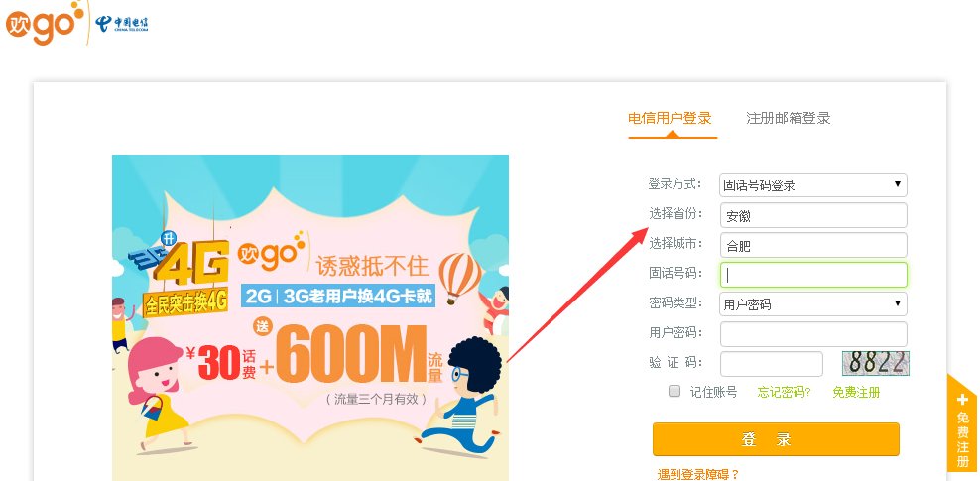Open the 免费注册 link beside 忘记密码
This screenshot has width=980, height=481.
tap(856, 393)
